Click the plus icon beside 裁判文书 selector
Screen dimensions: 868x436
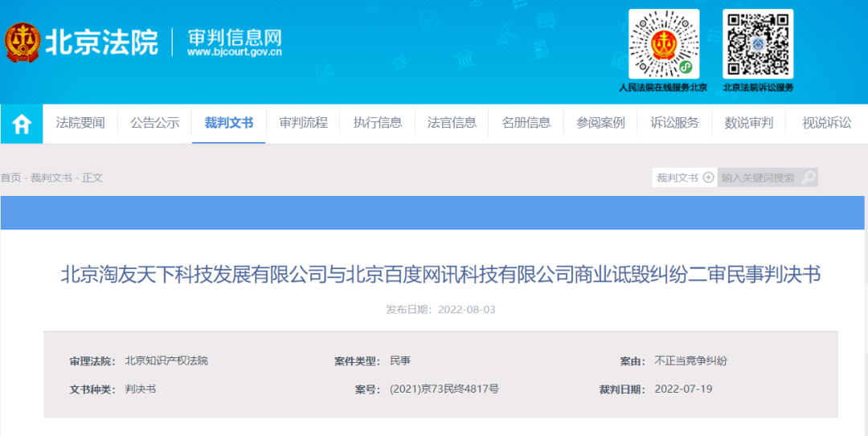pyautogui.click(x=708, y=177)
